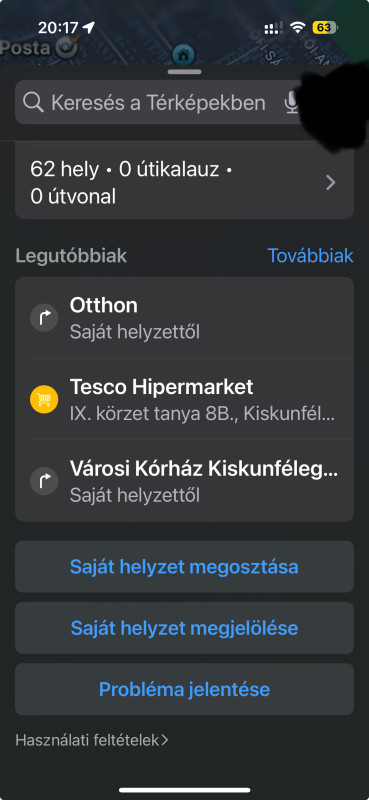Tap the Wi-Fi status icon
Image resolution: width=369 pixels, height=800 pixels.
click(x=297, y=28)
